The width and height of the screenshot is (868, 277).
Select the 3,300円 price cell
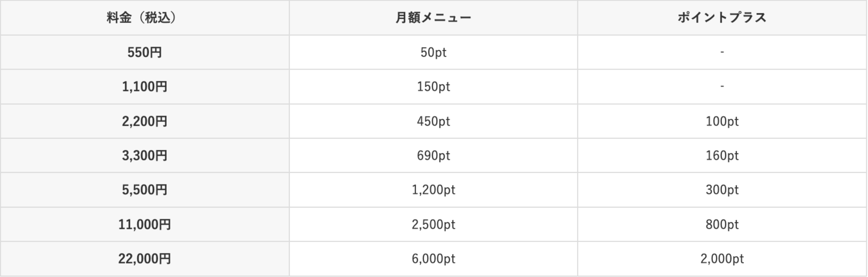145,156
